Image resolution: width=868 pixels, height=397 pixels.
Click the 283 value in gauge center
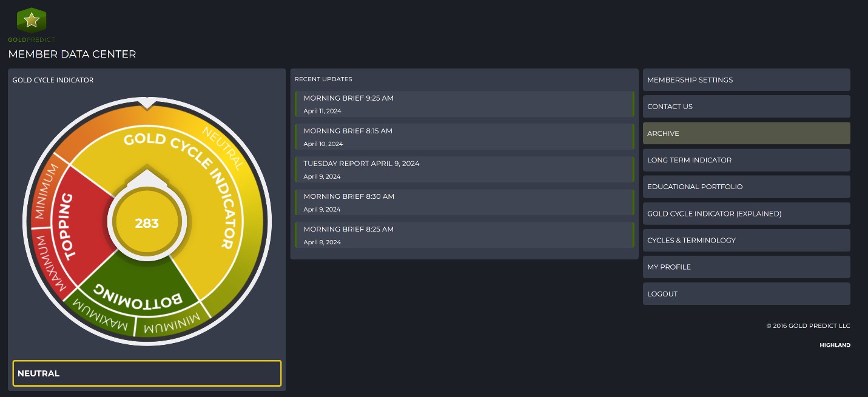tap(147, 223)
